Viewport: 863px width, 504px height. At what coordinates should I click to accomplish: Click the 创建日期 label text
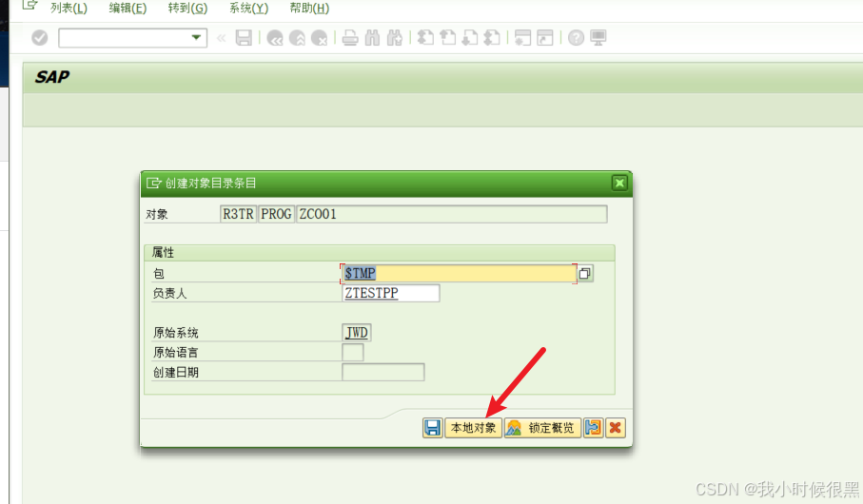[176, 373]
